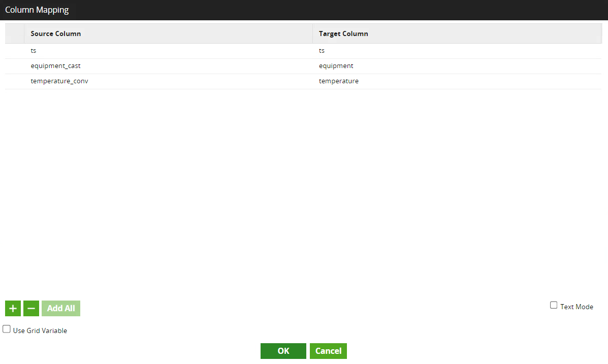
Task: Click the Column Mapping title bar
Action: (304, 10)
